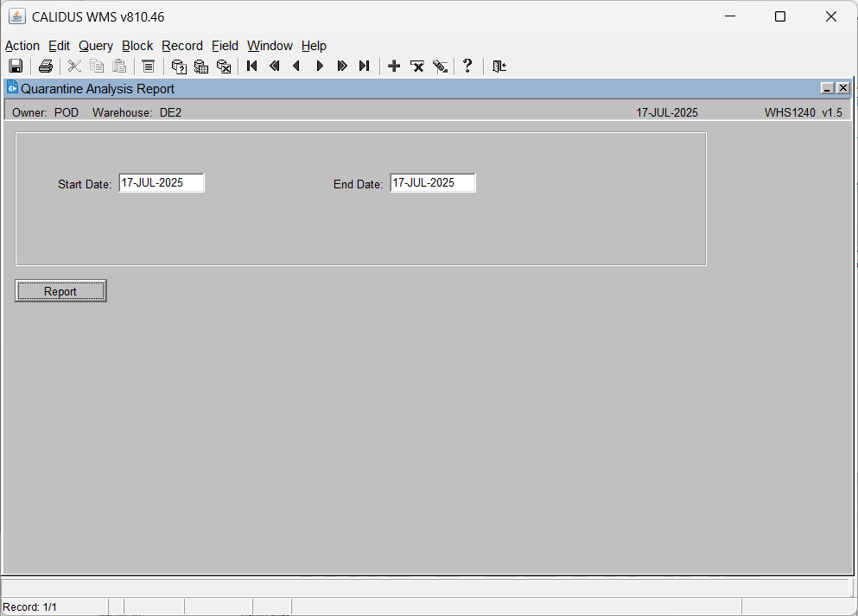
Task: Maximize the CALIDUS WMS window
Action: pyautogui.click(x=780, y=16)
